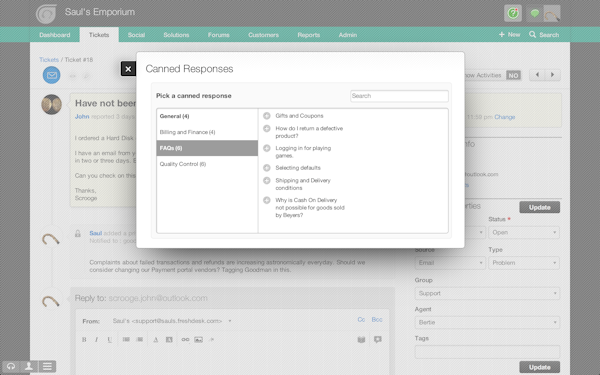Image resolution: width=600 pixels, height=375 pixels.
Task: Open the Tickets tab
Action: (x=99, y=35)
